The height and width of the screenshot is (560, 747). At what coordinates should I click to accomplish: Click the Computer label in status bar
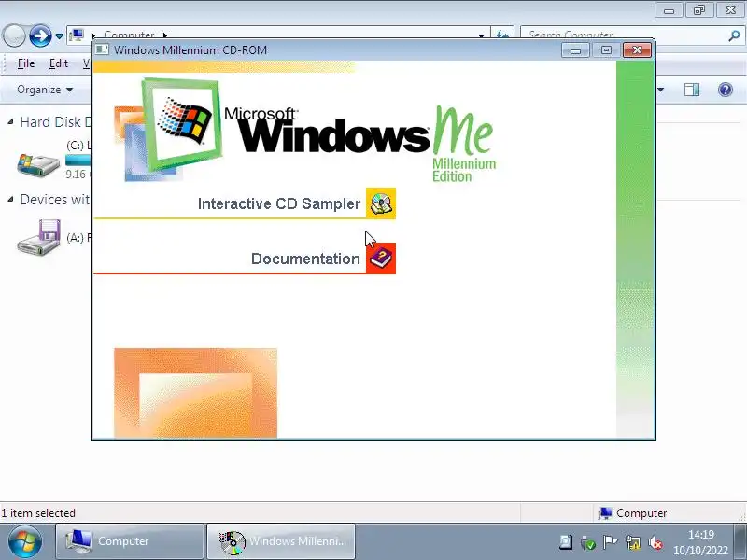[x=641, y=512]
